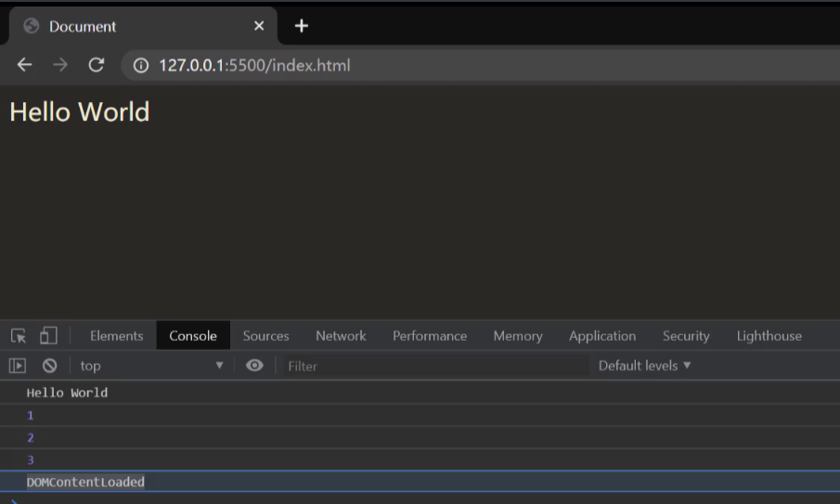Select the DOMContentLoaded console message
The width and height of the screenshot is (840, 504).
pos(420,482)
